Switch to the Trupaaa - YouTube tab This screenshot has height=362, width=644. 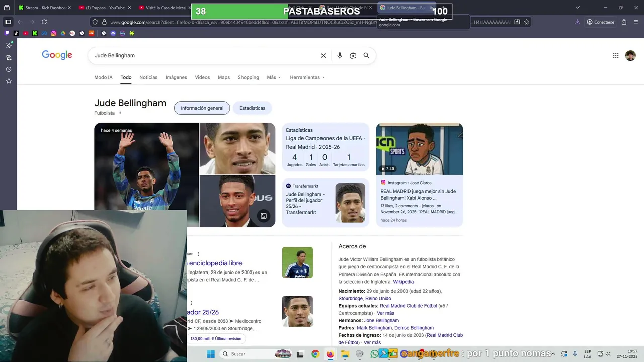pos(104,8)
